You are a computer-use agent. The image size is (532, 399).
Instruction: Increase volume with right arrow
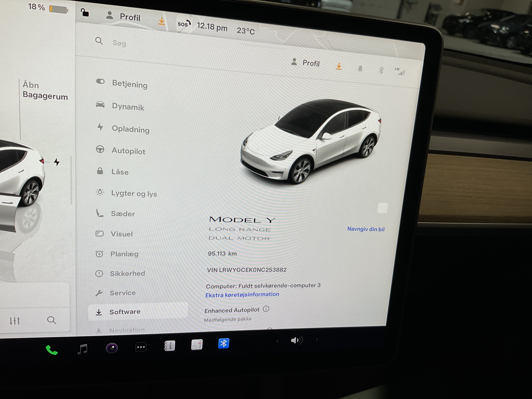pos(317,339)
